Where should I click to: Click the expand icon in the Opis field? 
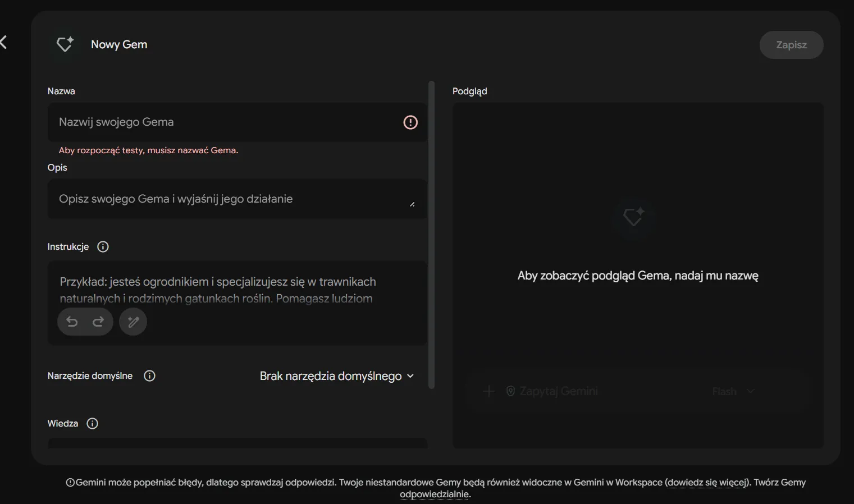pos(412,204)
